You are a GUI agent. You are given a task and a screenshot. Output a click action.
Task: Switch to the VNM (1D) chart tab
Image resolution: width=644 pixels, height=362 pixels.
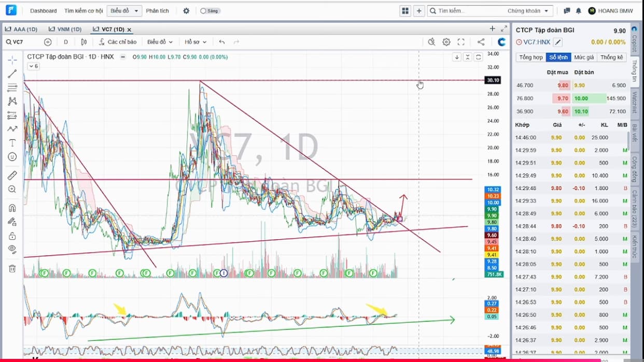point(65,30)
